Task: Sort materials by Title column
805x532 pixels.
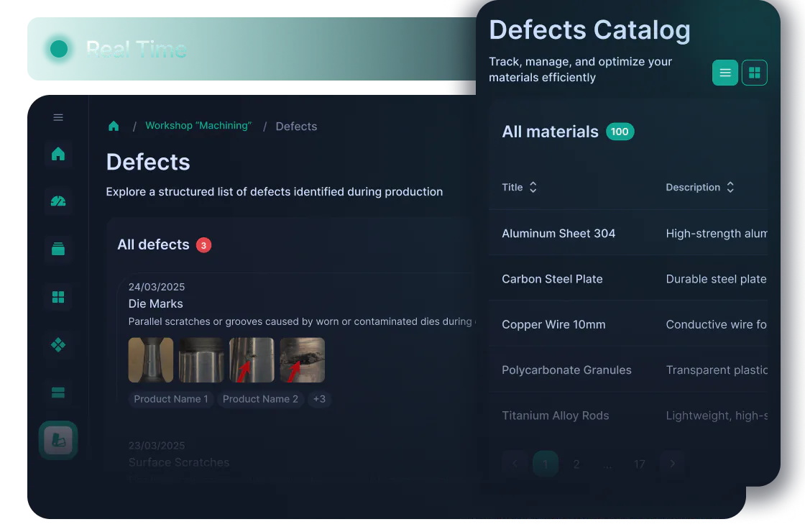Action: [519, 188]
